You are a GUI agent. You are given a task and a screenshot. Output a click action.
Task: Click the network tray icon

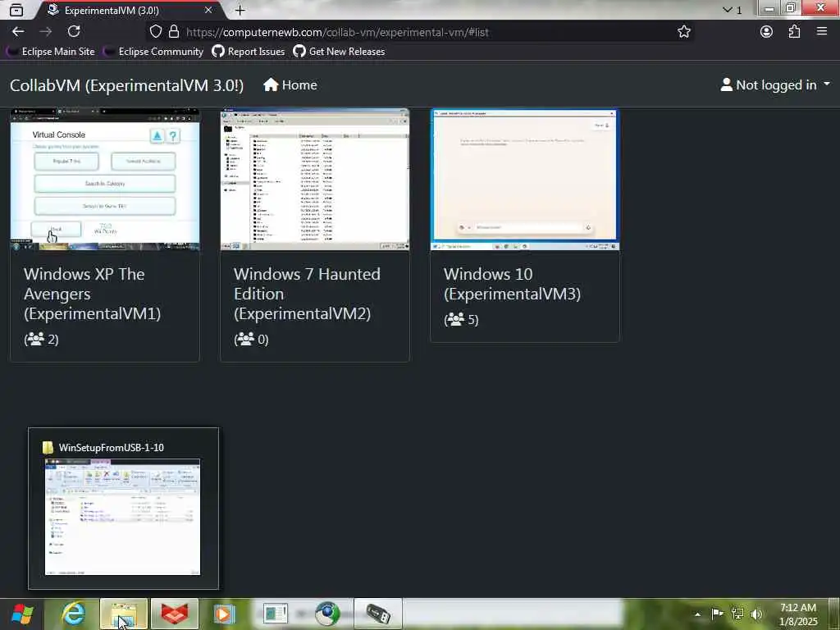click(x=737, y=614)
